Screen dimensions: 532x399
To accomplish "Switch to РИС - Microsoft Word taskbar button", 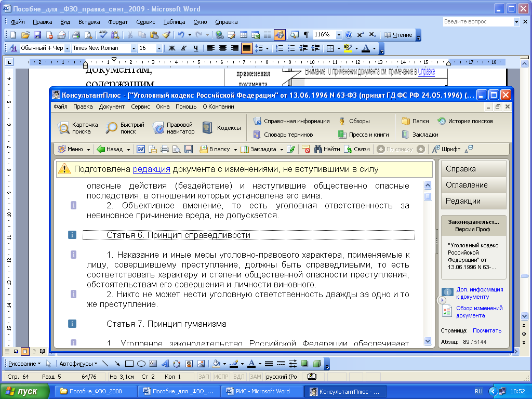I will [262, 391].
